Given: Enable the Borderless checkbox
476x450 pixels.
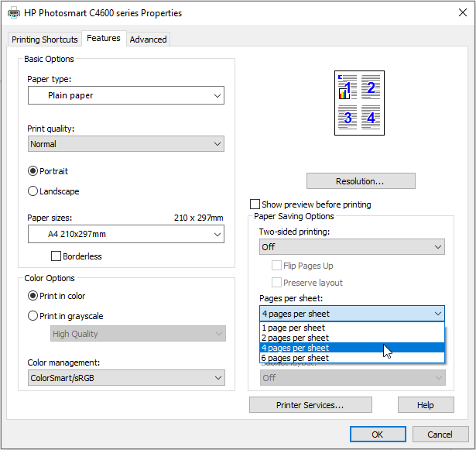Looking at the screenshot, I should pyautogui.click(x=56, y=256).
